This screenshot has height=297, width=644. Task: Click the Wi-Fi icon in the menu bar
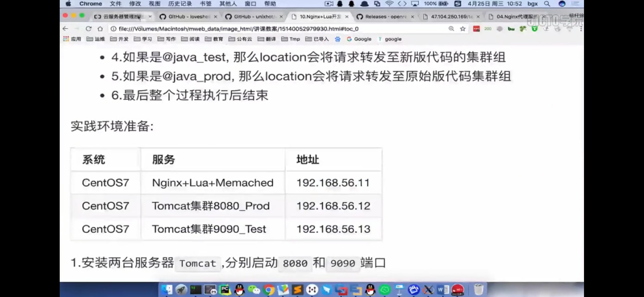[x=389, y=4]
